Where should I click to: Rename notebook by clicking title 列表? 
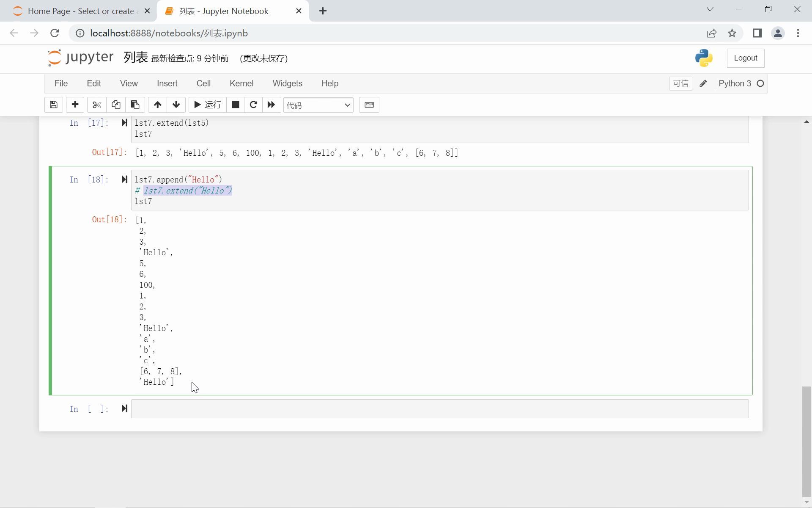(x=135, y=58)
